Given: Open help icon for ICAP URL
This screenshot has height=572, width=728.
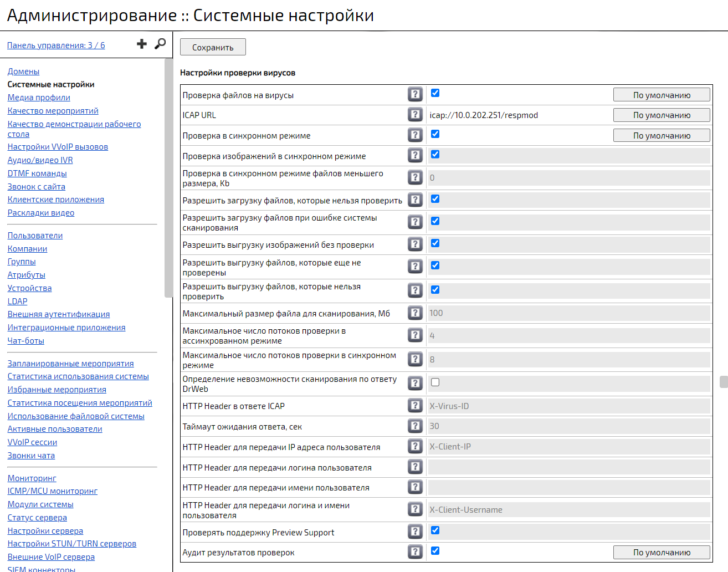Looking at the screenshot, I should tap(415, 115).
